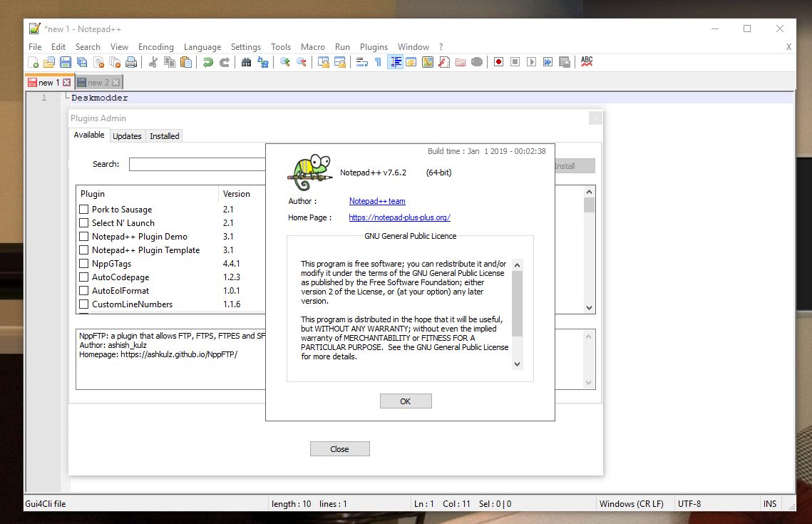Image resolution: width=812 pixels, height=524 pixels.
Task: Click the Install button in Plugins Admin
Action: 575,165
